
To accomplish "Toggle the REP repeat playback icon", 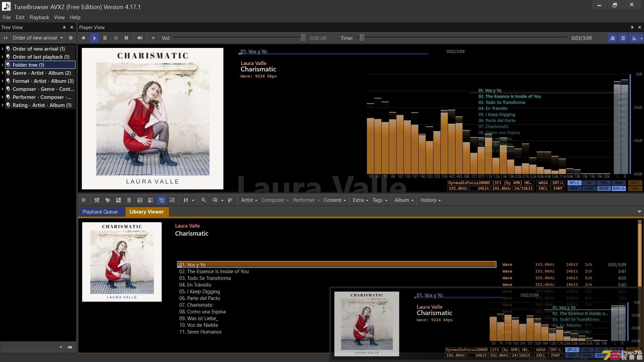I will 573,189.
